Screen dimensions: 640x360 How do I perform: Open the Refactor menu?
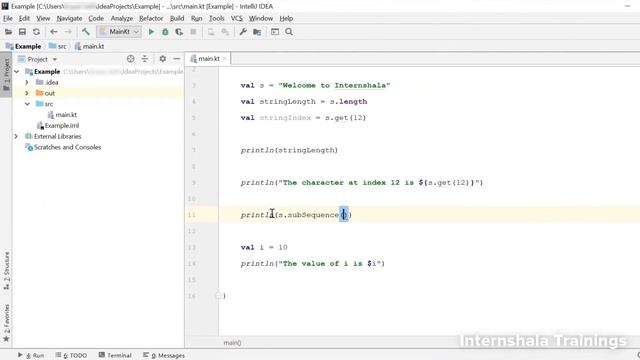click(x=151, y=18)
